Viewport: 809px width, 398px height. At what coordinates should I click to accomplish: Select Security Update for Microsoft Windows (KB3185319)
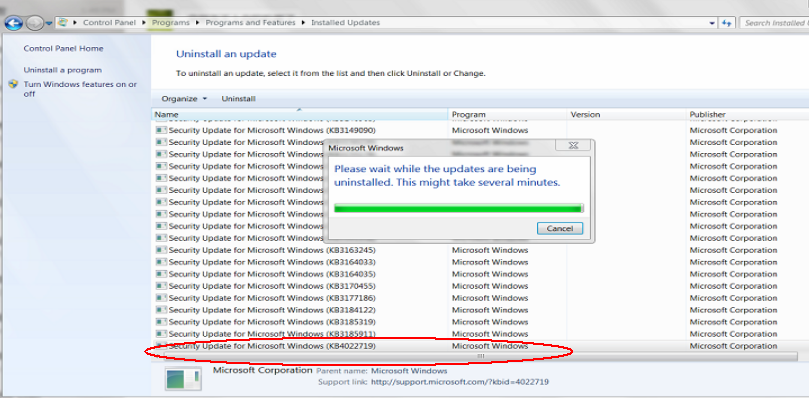coord(272,322)
